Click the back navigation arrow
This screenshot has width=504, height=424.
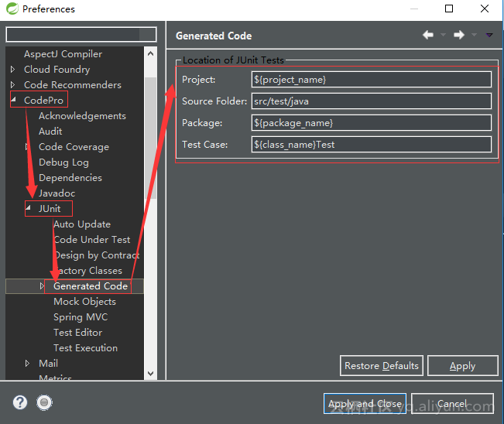tap(428, 35)
